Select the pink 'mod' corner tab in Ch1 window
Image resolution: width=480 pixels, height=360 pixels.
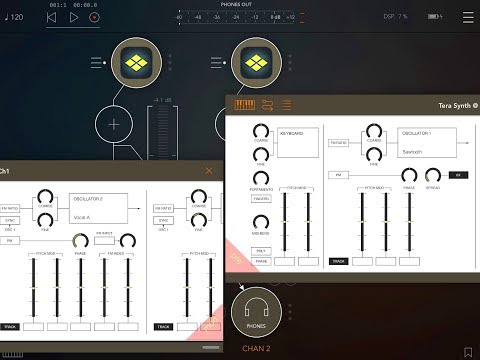(211, 325)
